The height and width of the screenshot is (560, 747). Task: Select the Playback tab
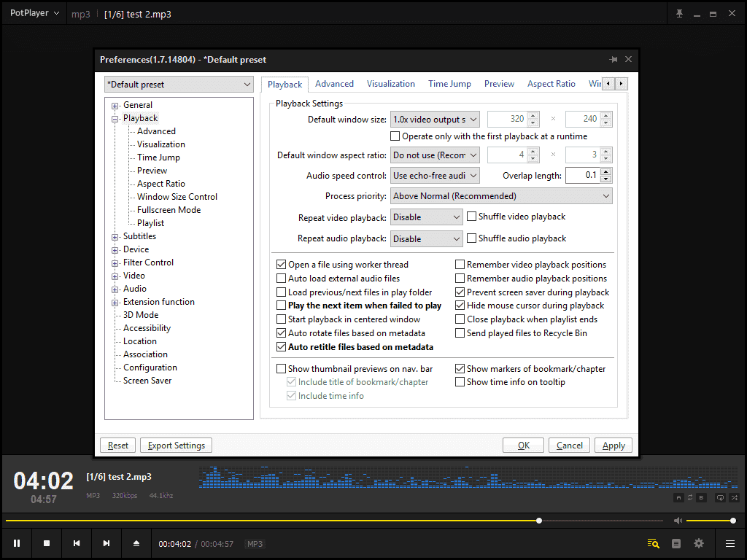[x=285, y=85]
